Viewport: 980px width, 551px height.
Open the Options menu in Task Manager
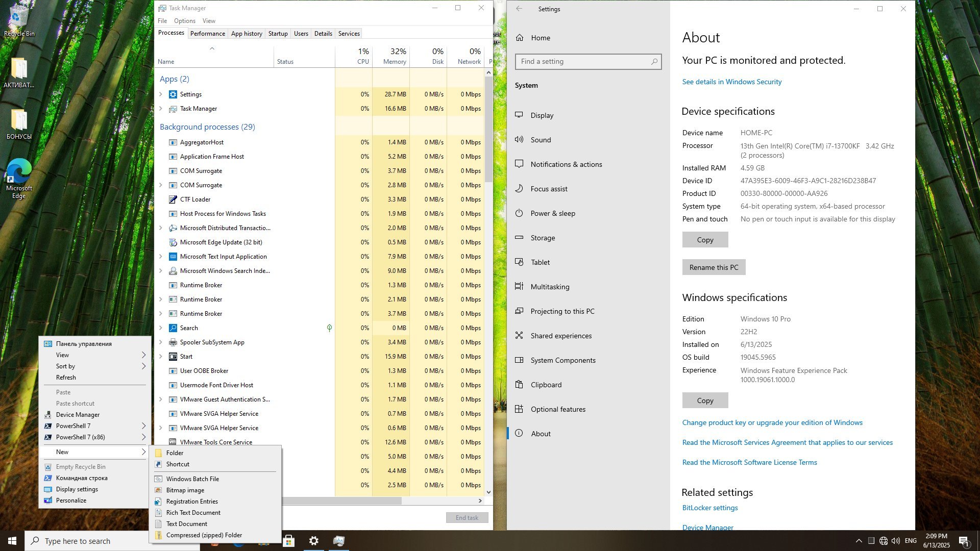185,21
